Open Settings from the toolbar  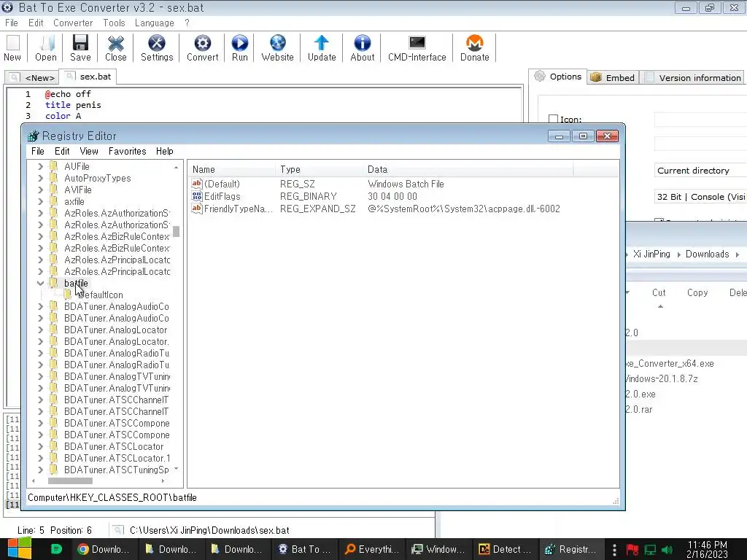157,47
